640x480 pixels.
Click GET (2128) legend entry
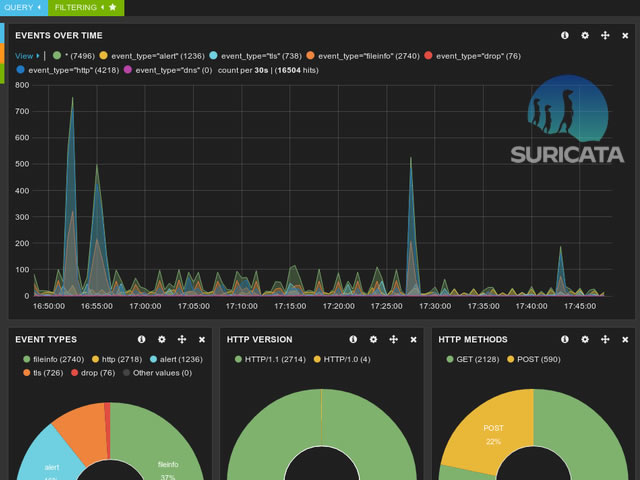coord(473,360)
